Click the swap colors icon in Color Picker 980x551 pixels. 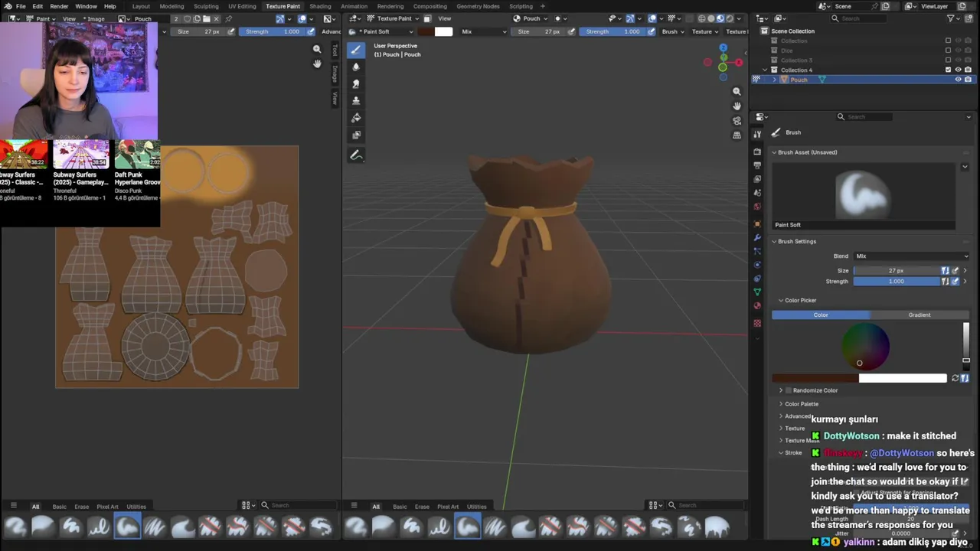pos(955,378)
